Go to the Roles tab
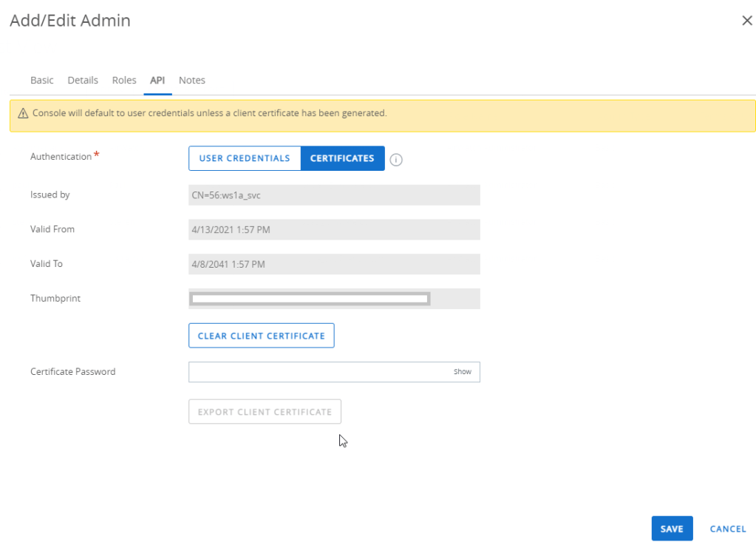Screen dimensions: 756x545 tap(124, 80)
